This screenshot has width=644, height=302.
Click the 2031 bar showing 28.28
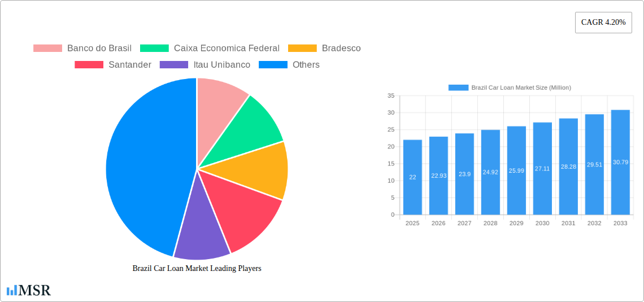(568, 167)
